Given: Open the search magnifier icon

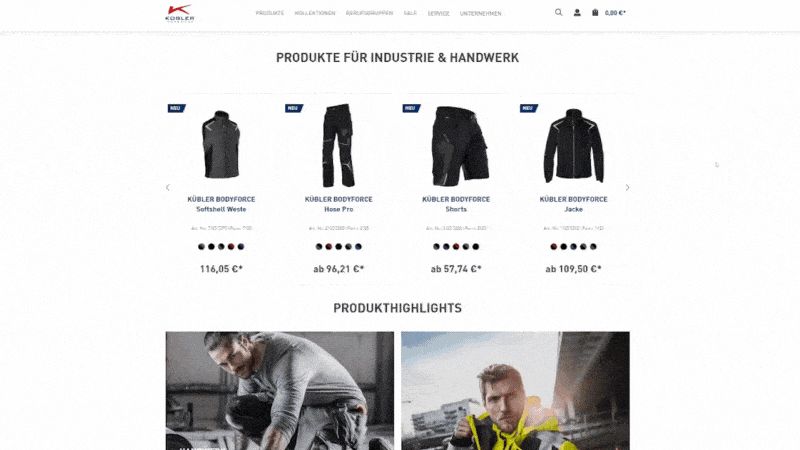Looking at the screenshot, I should click(559, 12).
